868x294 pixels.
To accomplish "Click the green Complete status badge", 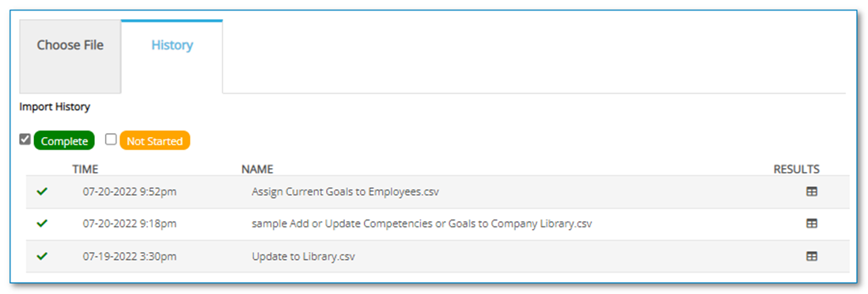I will point(64,141).
